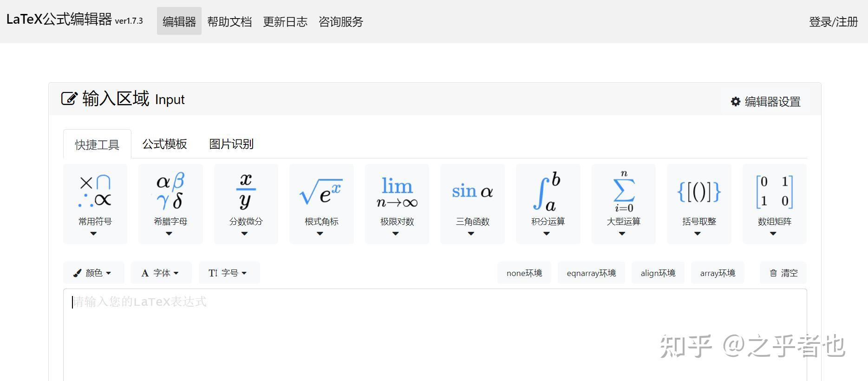Select the align环境 button
The image size is (868, 381).
(658, 273)
